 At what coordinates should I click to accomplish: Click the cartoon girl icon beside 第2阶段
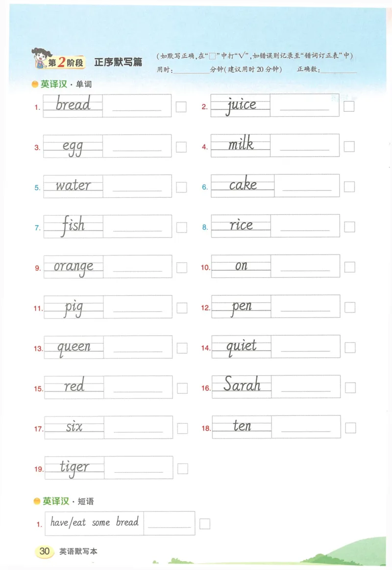[x=39, y=58]
